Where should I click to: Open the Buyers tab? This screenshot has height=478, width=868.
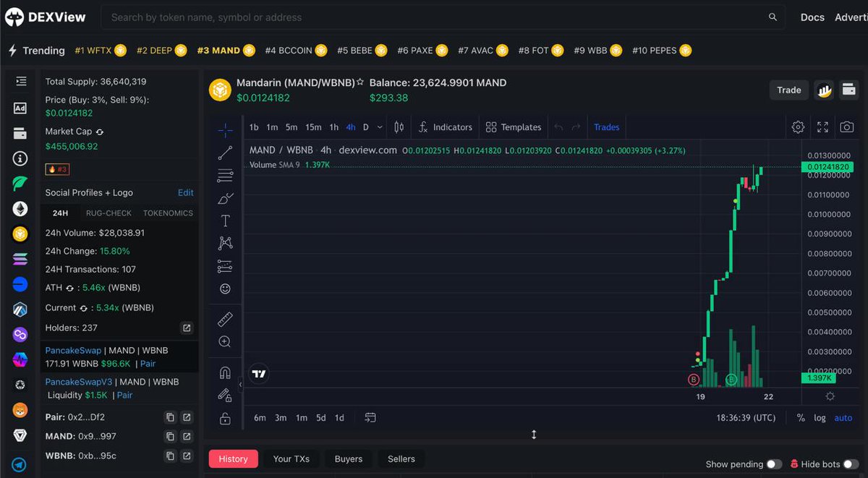[x=349, y=458]
